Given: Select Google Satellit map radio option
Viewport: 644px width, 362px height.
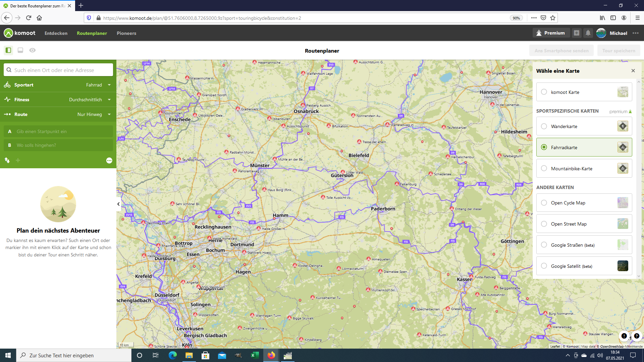Looking at the screenshot, I should tap(544, 266).
